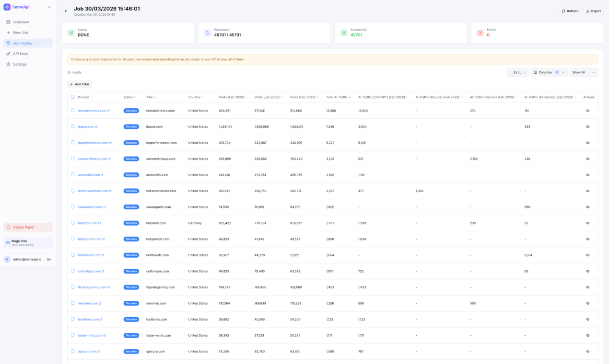Click the 13,088 Total AI Traffic value
The height and width of the screenshot is (364, 609).
pyautogui.click(x=331, y=111)
